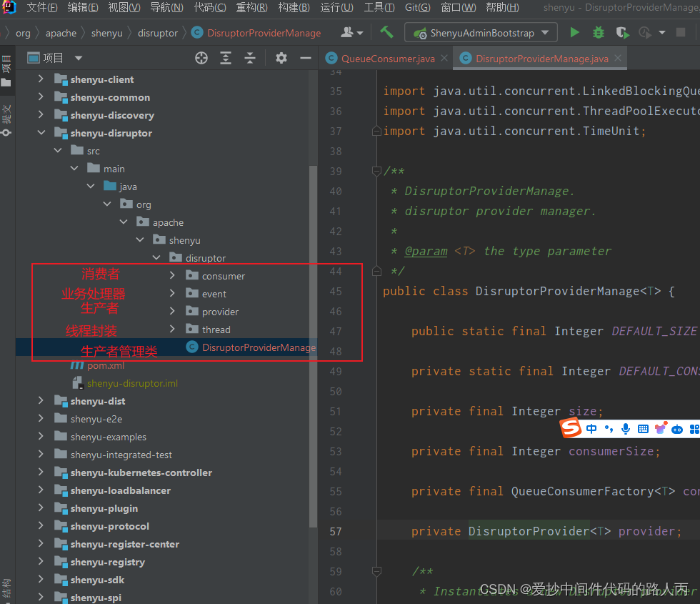
Task: Expand the thread package
Action: coord(172,330)
